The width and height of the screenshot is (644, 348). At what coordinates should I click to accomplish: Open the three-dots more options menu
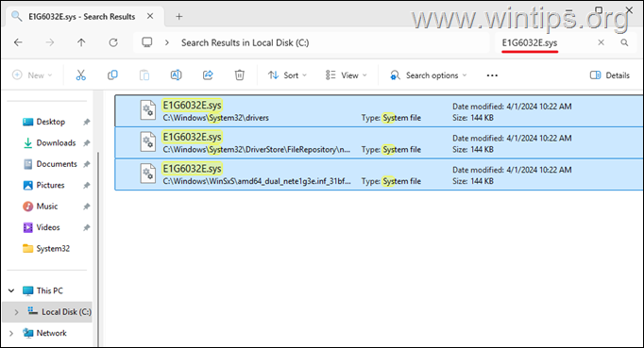492,75
